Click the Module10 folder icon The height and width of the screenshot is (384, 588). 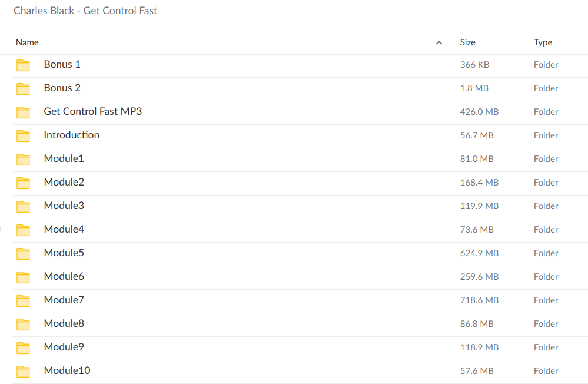[x=23, y=371]
